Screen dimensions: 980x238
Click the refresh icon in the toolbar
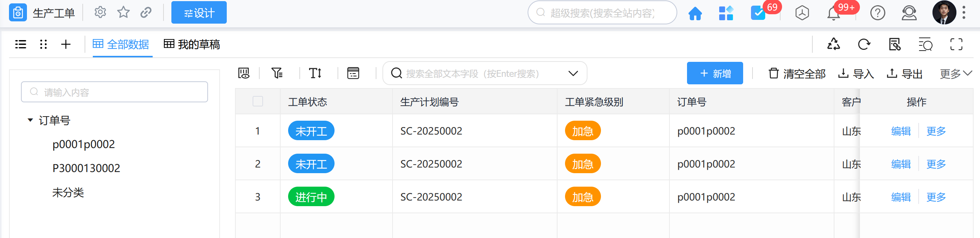(x=864, y=45)
